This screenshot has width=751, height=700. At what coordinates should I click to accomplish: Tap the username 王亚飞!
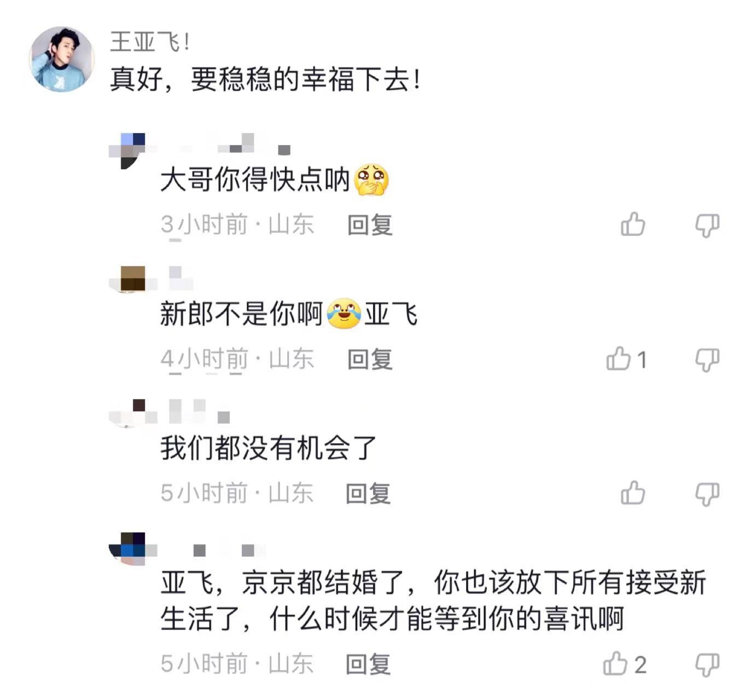coord(149,42)
